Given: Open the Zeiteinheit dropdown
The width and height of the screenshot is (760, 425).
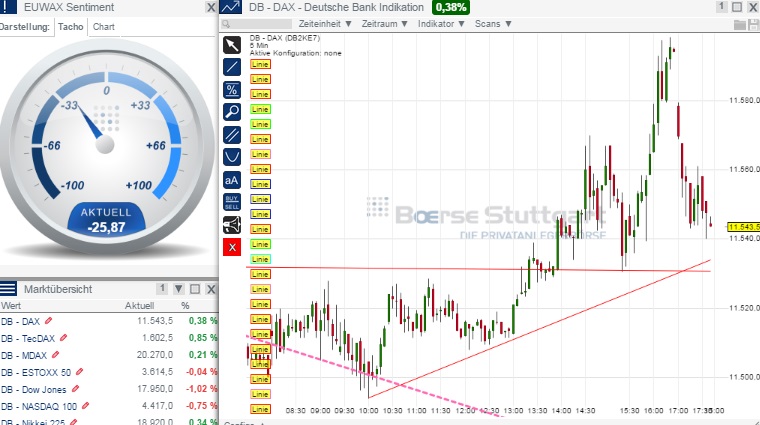Looking at the screenshot, I should [x=325, y=24].
